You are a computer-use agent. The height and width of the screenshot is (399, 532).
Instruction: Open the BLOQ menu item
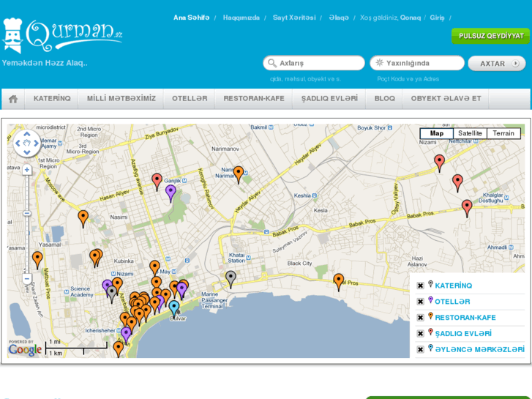[384, 99]
